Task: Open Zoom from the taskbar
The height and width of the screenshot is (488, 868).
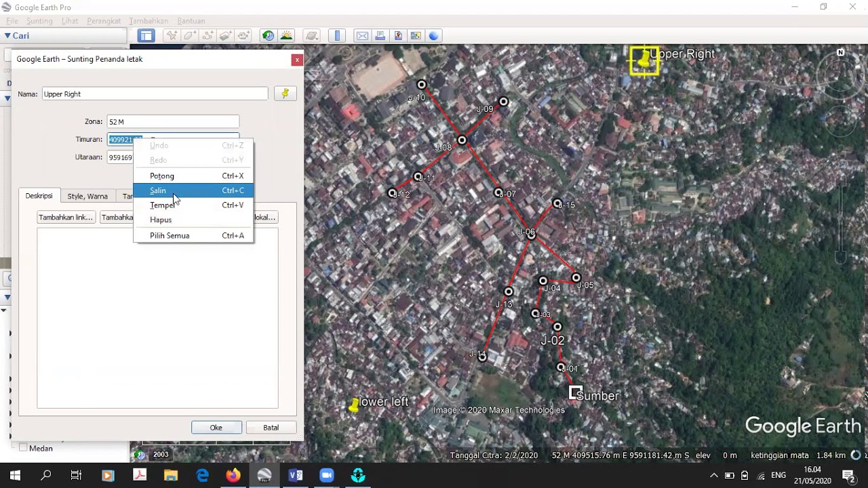Action: (327, 476)
